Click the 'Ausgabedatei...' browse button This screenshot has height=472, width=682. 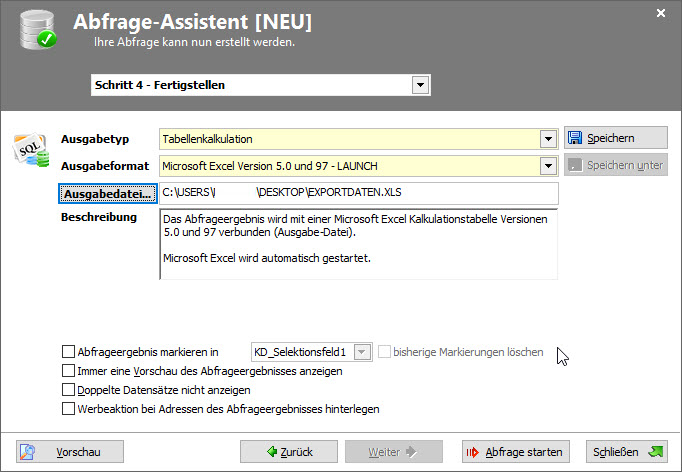pyautogui.click(x=106, y=192)
